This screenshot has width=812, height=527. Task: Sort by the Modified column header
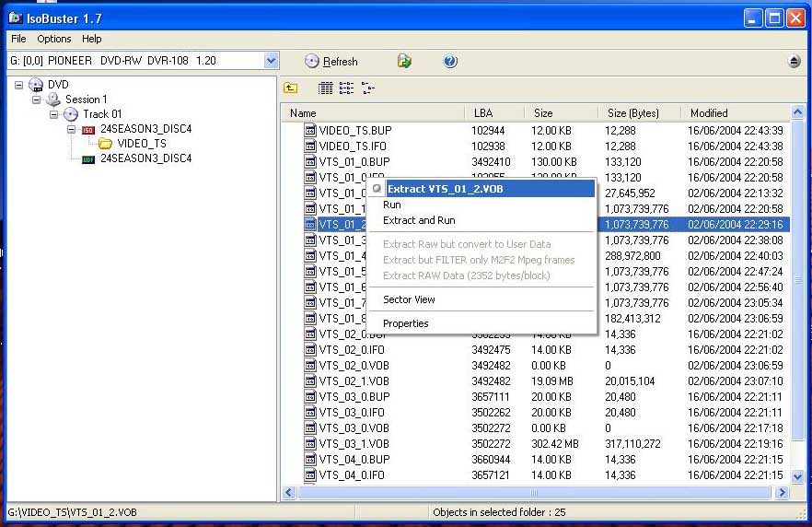pos(736,113)
